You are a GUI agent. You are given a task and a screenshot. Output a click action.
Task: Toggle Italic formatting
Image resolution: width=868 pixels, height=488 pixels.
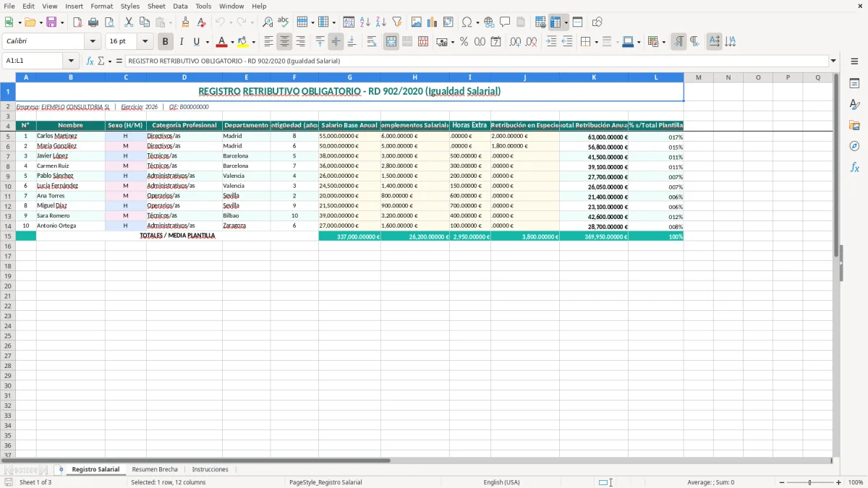182,42
